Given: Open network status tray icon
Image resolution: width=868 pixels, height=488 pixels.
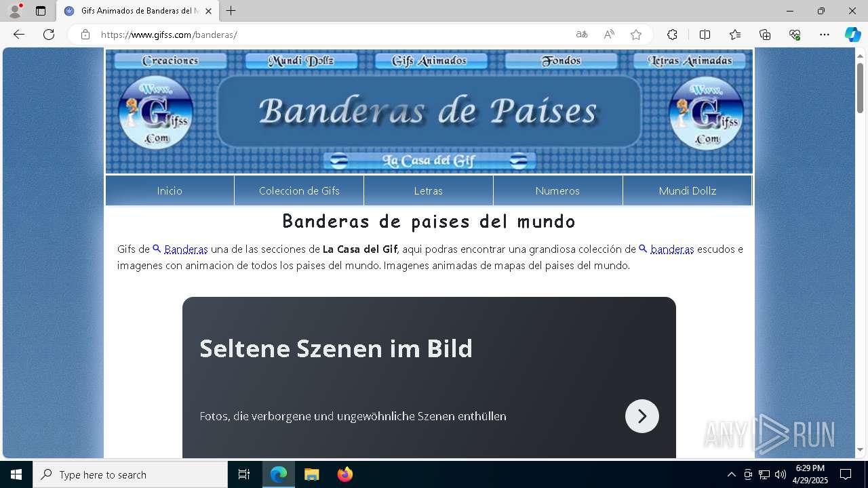Looking at the screenshot, I should click(764, 474).
